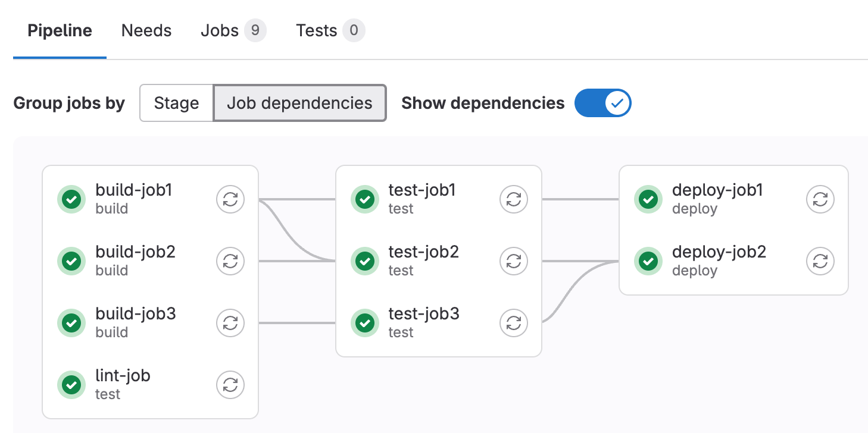Click the success status icon on build-job1
The height and width of the screenshot is (433, 868).
(x=71, y=200)
